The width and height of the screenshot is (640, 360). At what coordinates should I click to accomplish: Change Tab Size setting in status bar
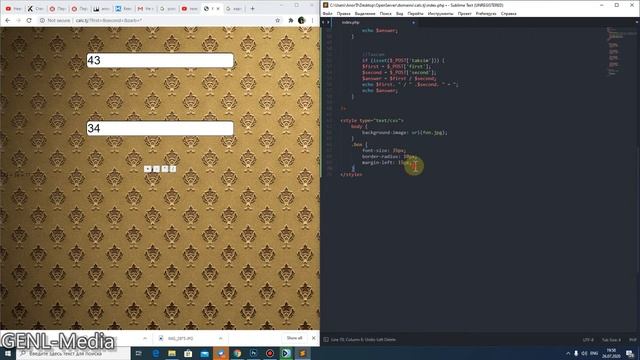coord(611,340)
